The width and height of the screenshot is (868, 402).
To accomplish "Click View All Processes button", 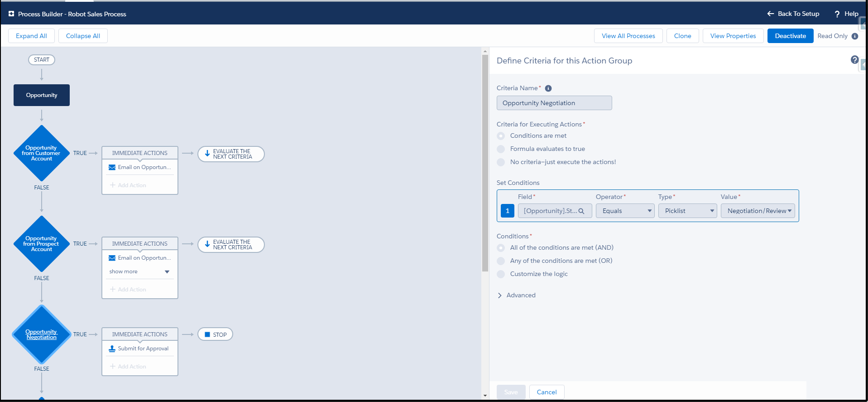I will click(628, 36).
